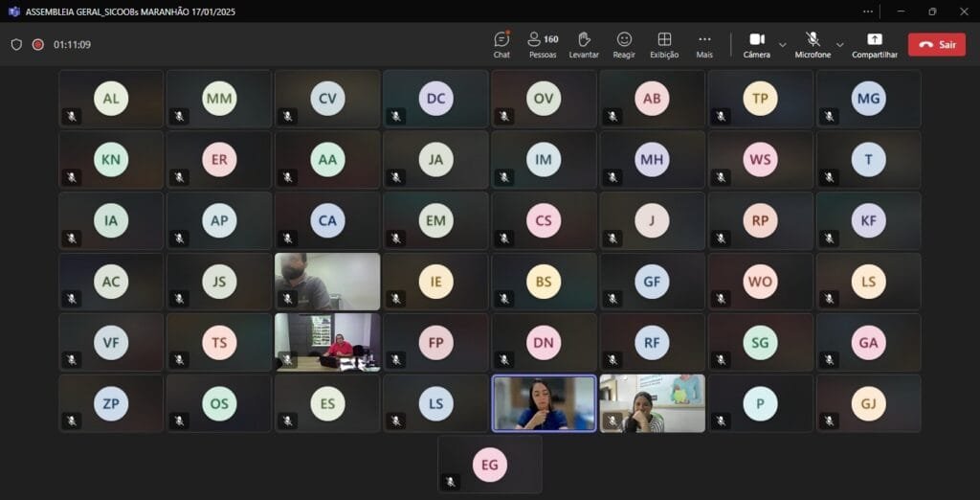Open the Reagir reactions picker
The height and width of the screenshot is (500, 980).
pyautogui.click(x=624, y=44)
